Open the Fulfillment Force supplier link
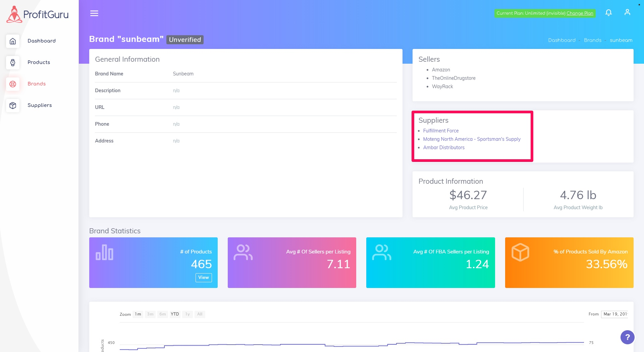Image resolution: width=644 pixels, height=352 pixels. pyautogui.click(x=441, y=131)
